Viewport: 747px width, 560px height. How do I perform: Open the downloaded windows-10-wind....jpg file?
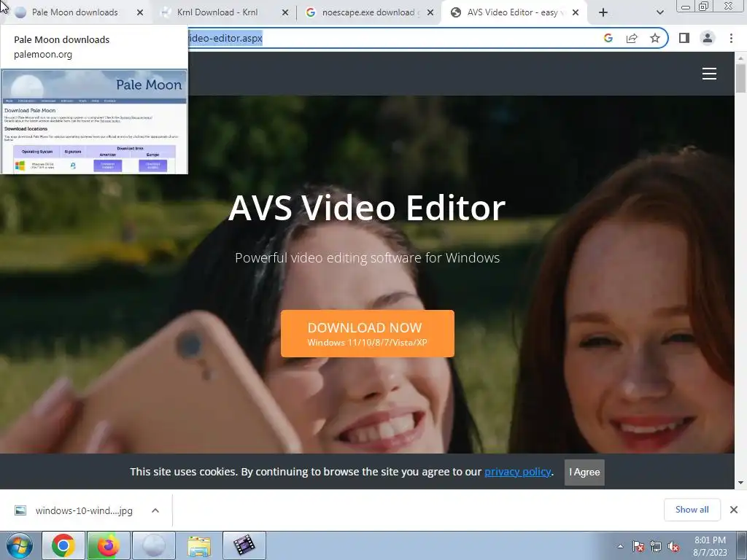coord(84,510)
